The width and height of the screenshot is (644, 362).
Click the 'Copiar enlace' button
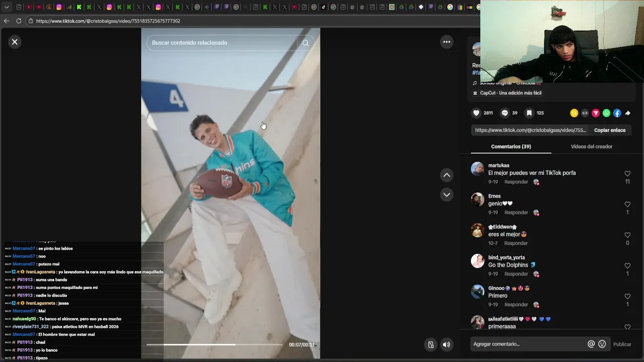tap(610, 130)
